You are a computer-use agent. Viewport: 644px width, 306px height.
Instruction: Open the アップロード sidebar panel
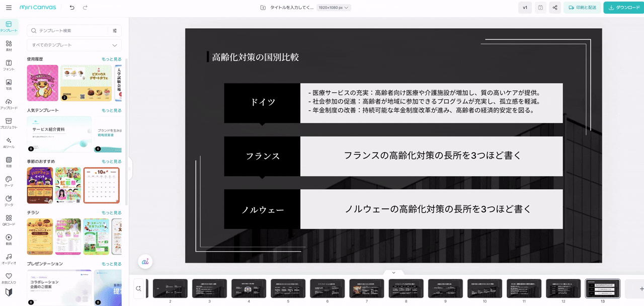pyautogui.click(x=9, y=104)
